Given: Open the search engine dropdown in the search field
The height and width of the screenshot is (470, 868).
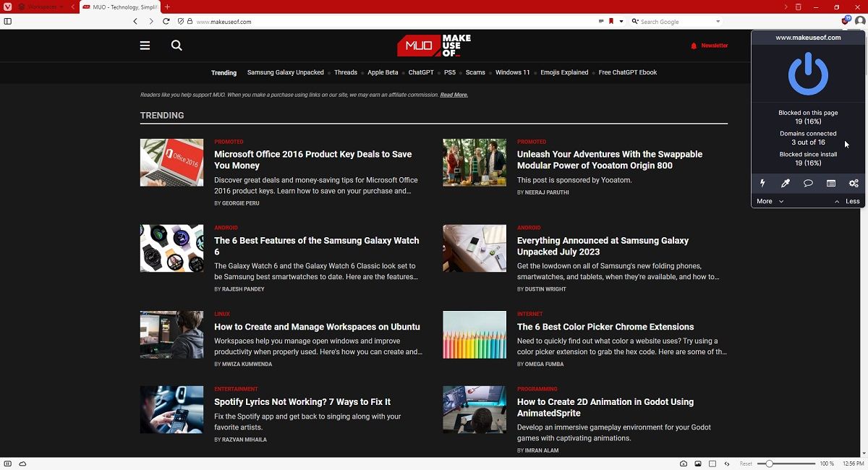Looking at the screenshot, I should [718, 21].
